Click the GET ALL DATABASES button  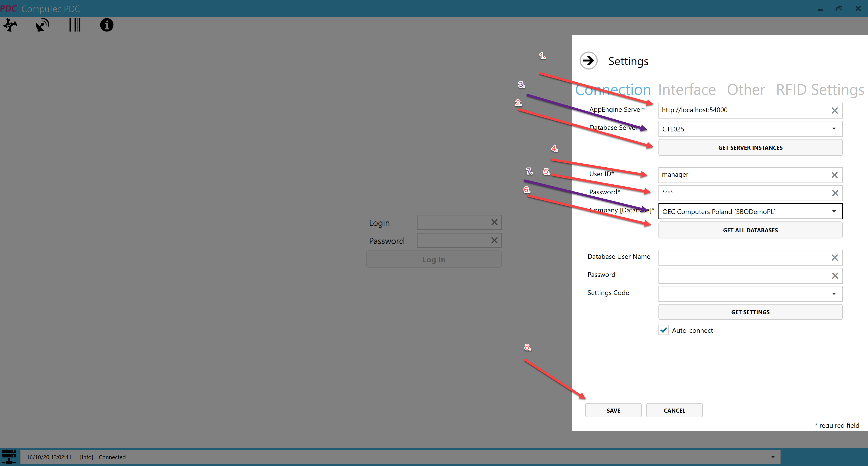(x=750, y=230)
